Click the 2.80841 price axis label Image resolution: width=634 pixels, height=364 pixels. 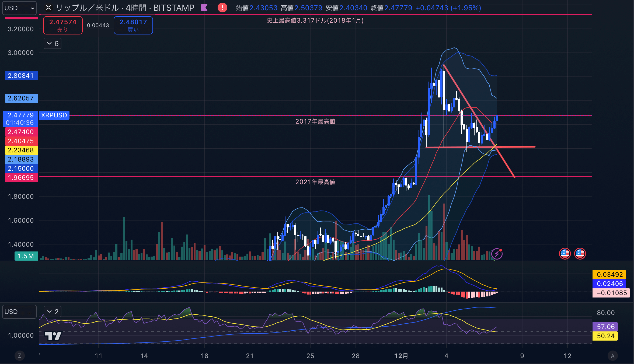click(x=21, y=76)
